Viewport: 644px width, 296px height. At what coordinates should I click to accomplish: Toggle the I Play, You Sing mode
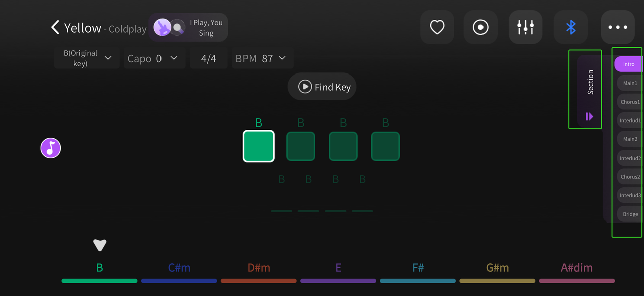coord(189,27)
